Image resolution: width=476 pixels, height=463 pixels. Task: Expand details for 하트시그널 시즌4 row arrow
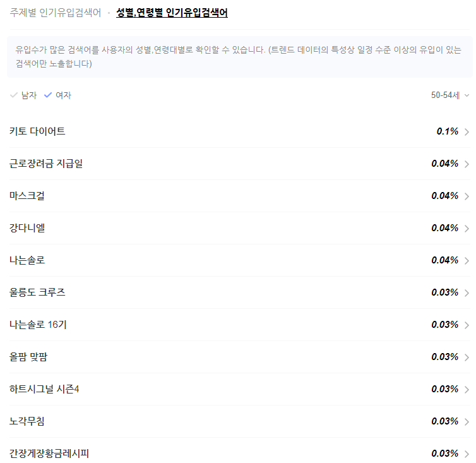[x=467, y=390]
